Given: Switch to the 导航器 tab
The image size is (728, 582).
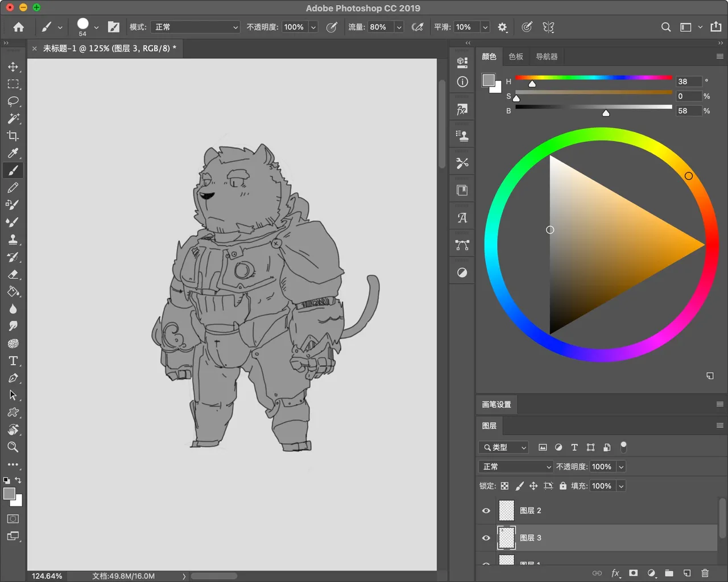Looking at the screenshot, I should pyautogui.click(x=547, y=56).
